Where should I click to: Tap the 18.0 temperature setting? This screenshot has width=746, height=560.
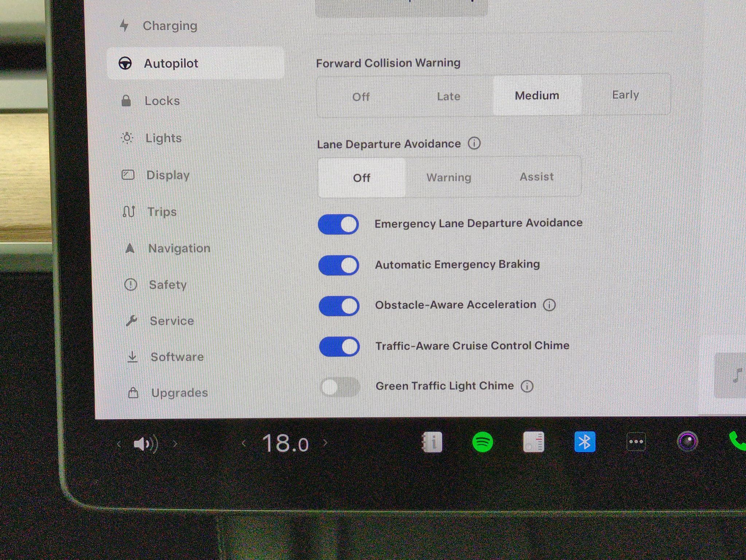pyautogui.click(x=285, y=443)
